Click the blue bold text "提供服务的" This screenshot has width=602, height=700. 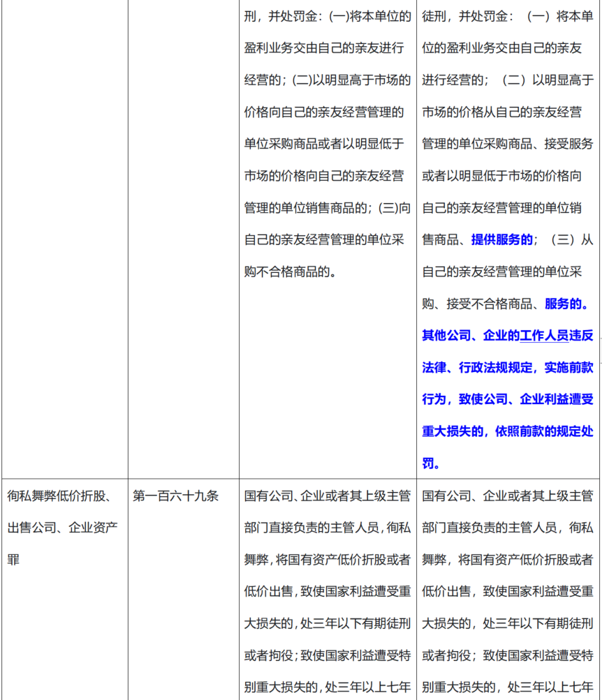pyautogui.click(x=502, y=240)
